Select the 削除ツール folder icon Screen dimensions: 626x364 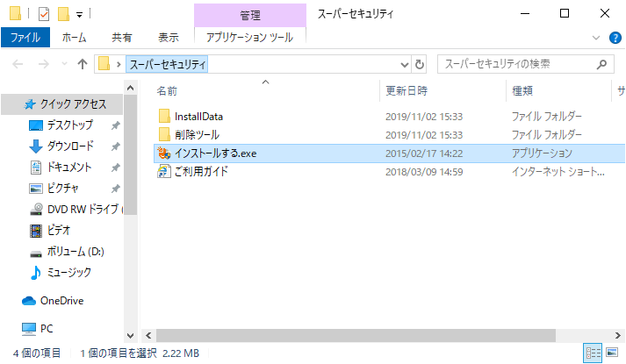[x=164, y=134]
